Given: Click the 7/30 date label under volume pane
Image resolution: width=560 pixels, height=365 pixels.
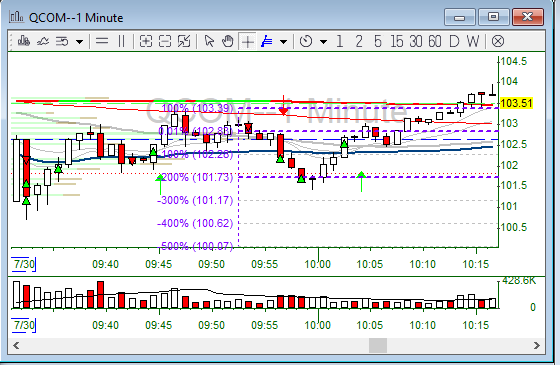Looking at the screenshot, I should (24, 325).
